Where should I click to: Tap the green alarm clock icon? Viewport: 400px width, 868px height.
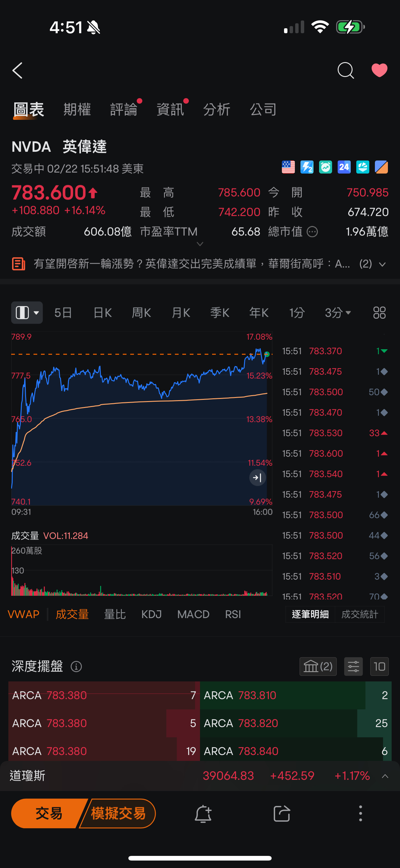(x=325, y=167)
